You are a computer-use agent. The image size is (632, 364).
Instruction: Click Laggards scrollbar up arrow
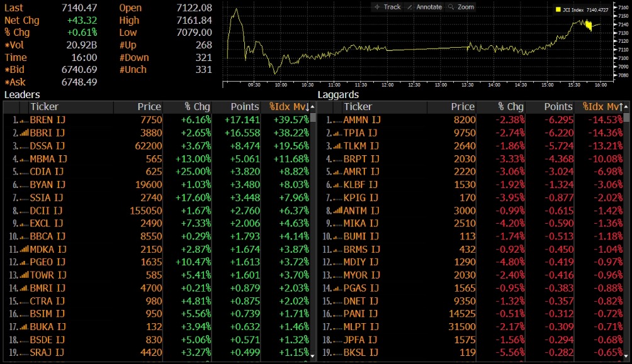(x=626, y=107)
